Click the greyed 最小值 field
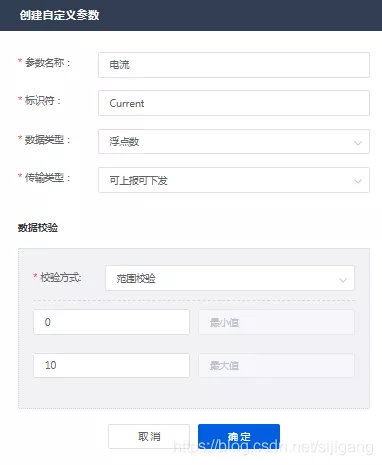The image size is (382, 465). coord(276,322)
